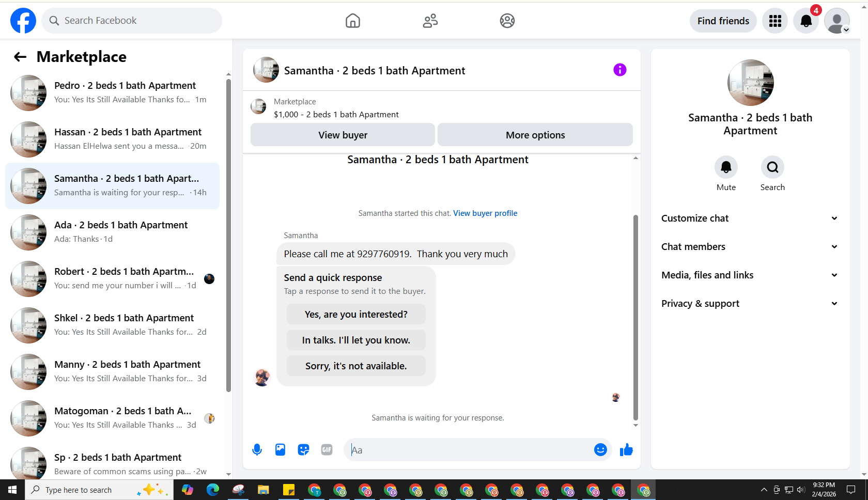Attach a photo using image icon
This screenshot has width=868, height=500.
(x=280, y=450)
